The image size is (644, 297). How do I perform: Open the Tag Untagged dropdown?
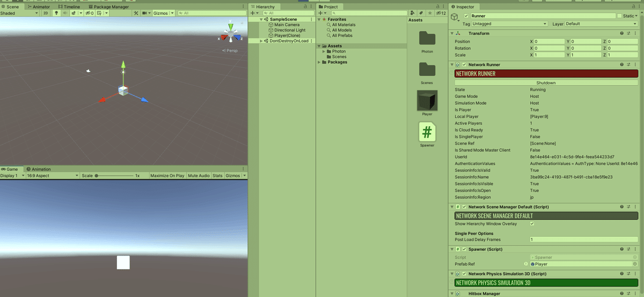509,24
